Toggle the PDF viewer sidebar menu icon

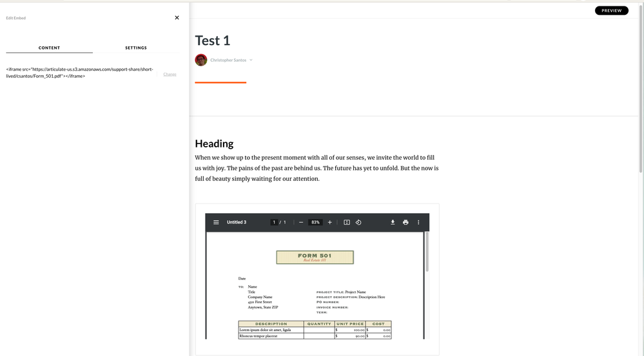click(x=216, y=222)
